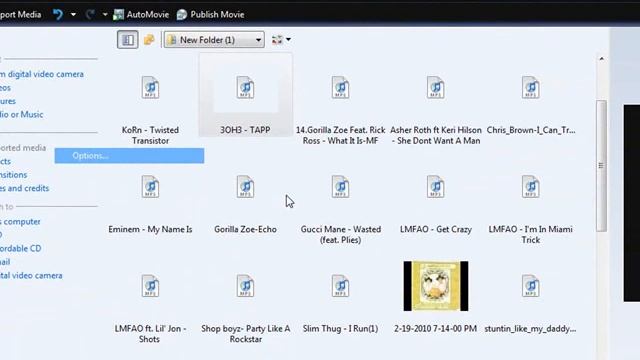Viewport: 640px width, 360px height.
Task: Select the Gorilla Zoe-Echo MP3 icon
Action: pyautogui.click(x=245, y=187)
